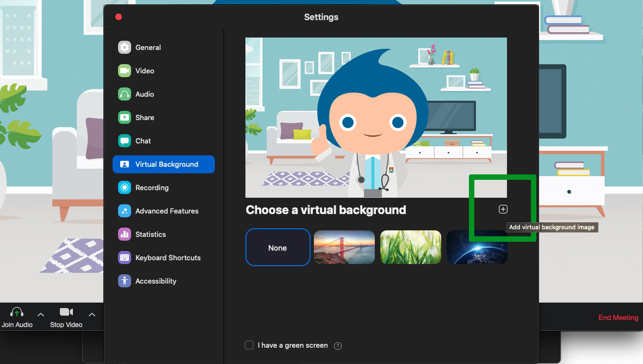Viewport: 643px width, 364px height.
Task: Click the Share screen icon in sidebar
Action: pos(125,117)
